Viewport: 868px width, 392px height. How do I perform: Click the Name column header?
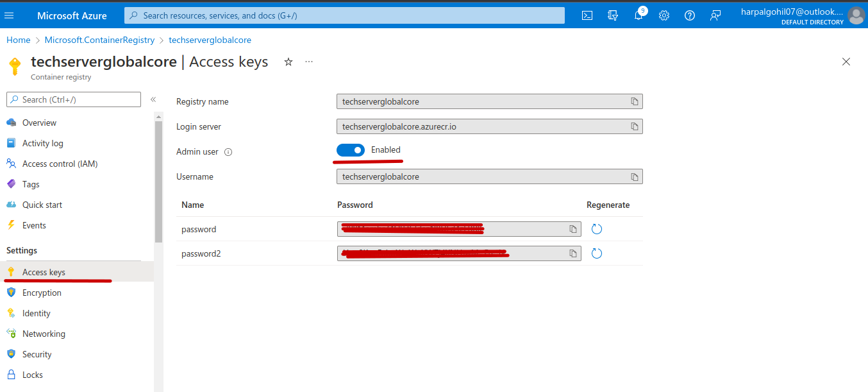point(192,205)
